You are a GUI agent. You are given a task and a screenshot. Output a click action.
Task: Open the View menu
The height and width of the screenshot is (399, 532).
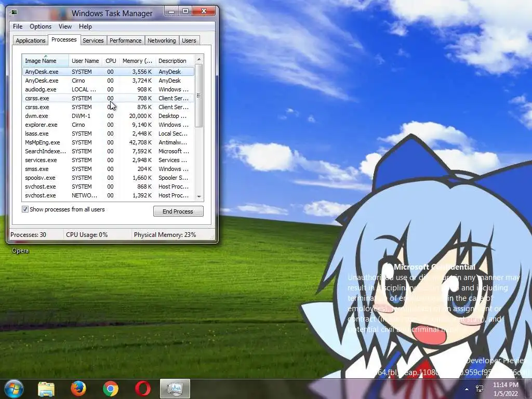[x=65, y=26]
